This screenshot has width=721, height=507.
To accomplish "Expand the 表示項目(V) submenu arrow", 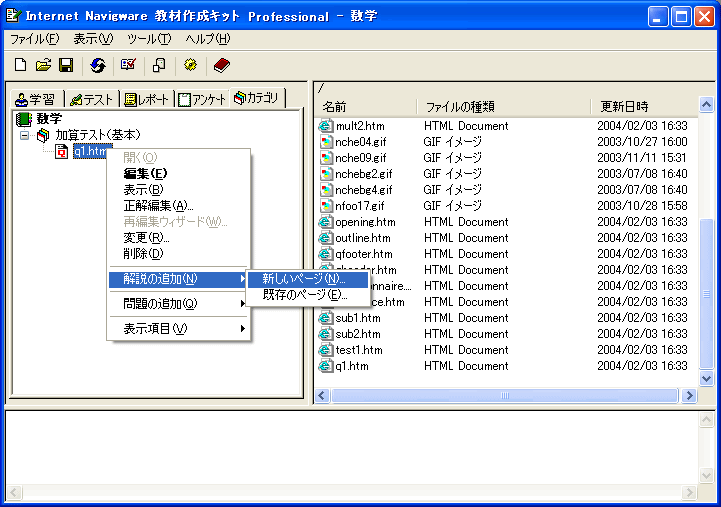I will (x=242, y=328).
